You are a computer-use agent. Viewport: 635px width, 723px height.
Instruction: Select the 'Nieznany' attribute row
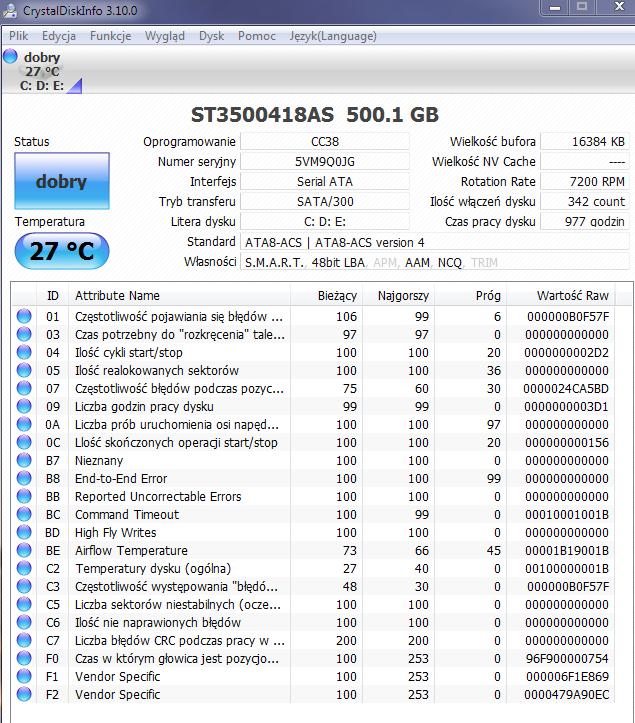(314, 460)
